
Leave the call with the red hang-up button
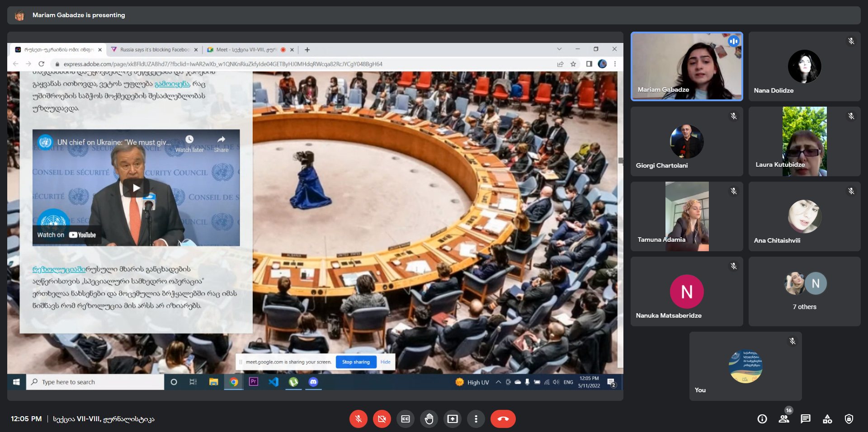pyautogui.click(x=503, y=419)
